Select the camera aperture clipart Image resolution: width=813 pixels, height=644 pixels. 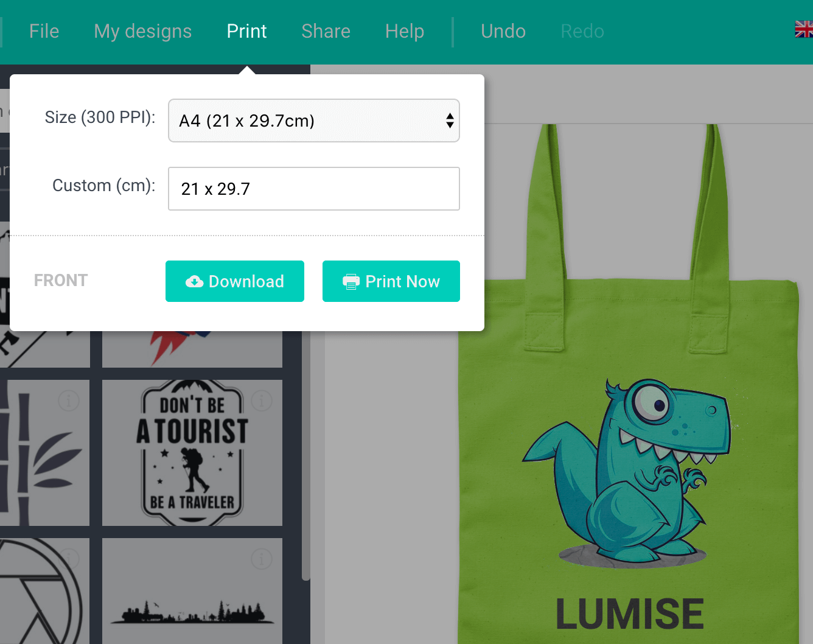point(44,591)
